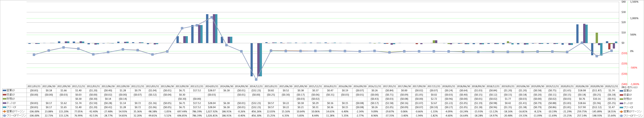This screenshot has height=118, width=644.
Task: Select the 2011/03/31 column header
Action: point(34,86)
